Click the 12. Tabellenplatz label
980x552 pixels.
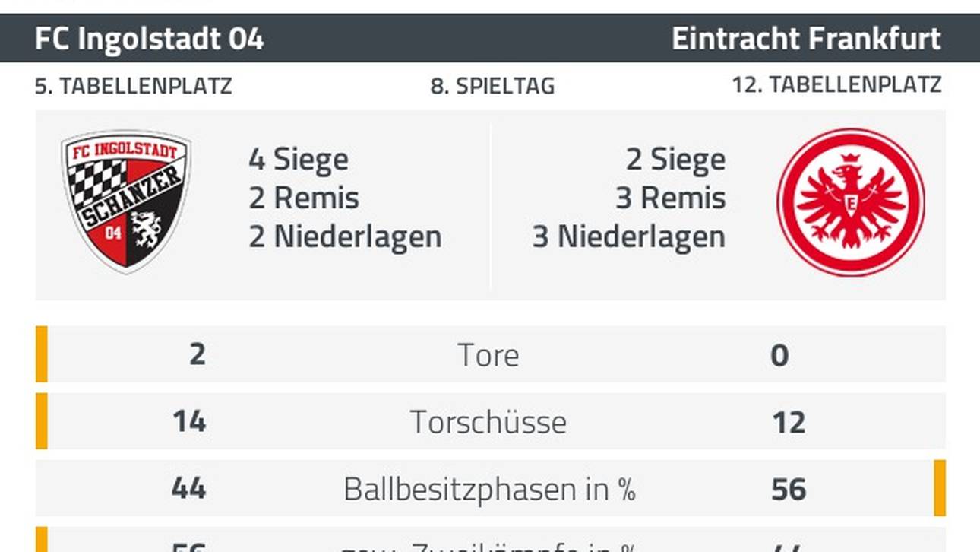click(836, 85)
